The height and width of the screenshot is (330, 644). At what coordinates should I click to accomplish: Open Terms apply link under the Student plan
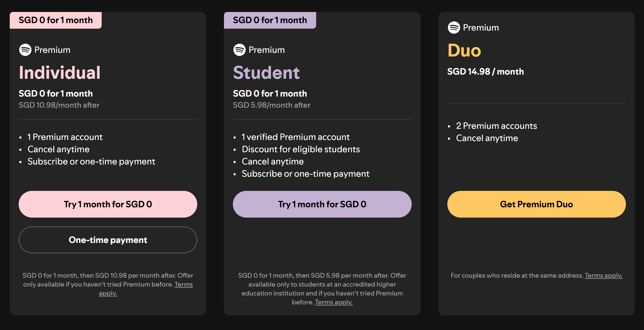click(333, 302)
